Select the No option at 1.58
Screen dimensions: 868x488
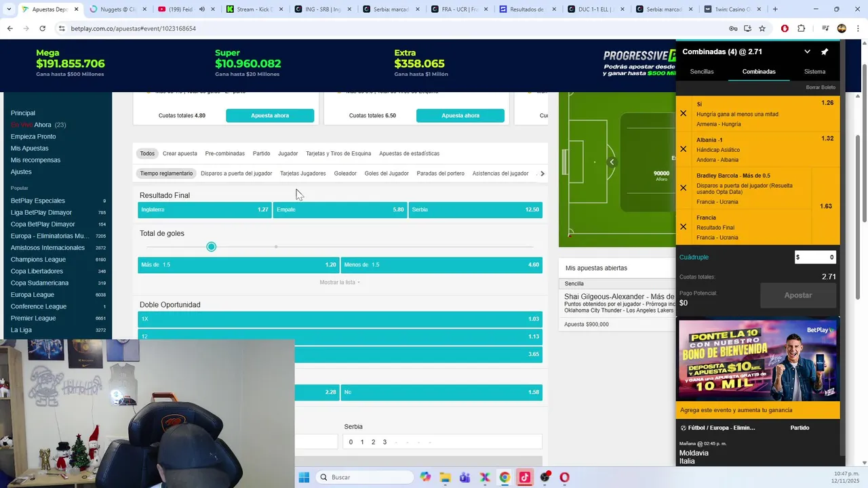click(x=441, y=392)
